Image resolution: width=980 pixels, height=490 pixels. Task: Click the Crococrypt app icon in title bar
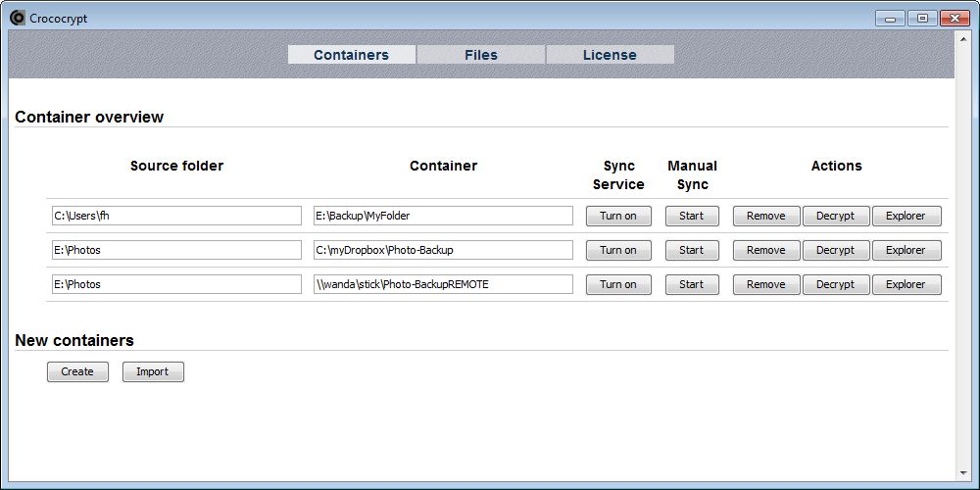point(17,18)
